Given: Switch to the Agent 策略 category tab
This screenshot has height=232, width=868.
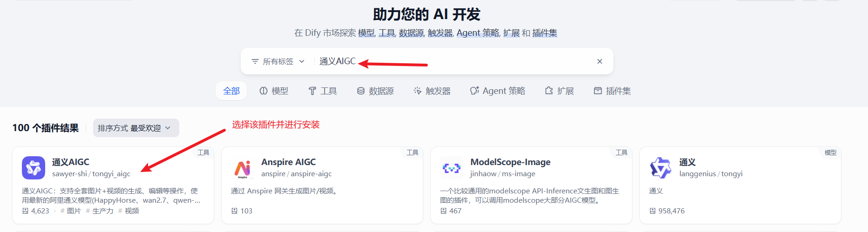Looking at the screenshot, I should 498,91.
